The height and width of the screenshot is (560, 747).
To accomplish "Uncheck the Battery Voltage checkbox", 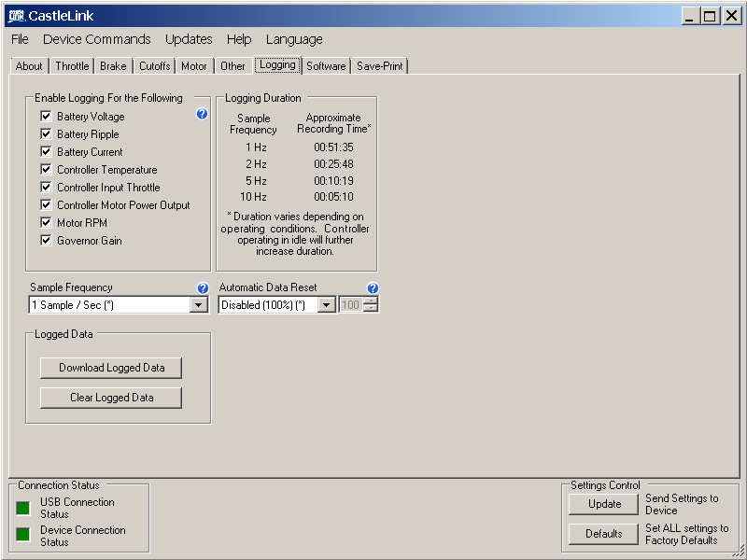I will (x=46, y=117).
